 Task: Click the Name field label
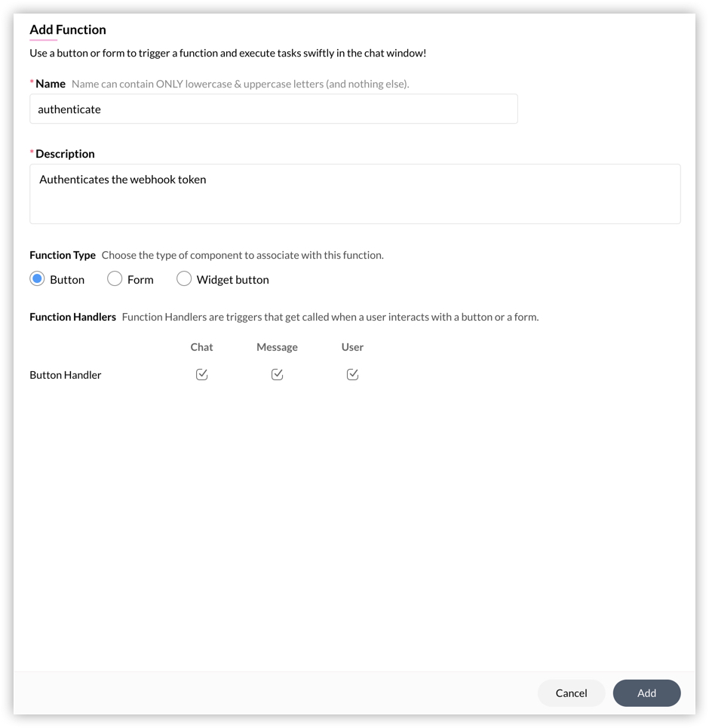(51, 84)
